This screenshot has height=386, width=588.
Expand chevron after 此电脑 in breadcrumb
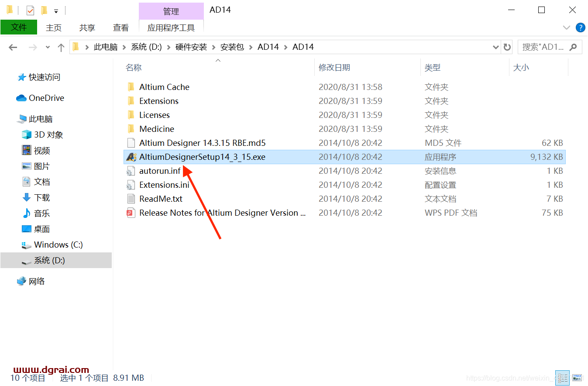(124, 47)
